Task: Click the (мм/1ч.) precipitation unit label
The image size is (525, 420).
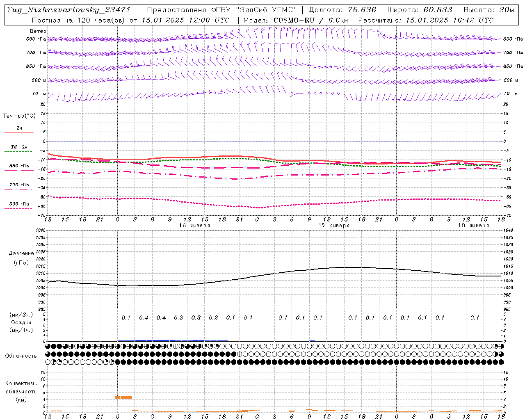Action: [x=21, y=330]
